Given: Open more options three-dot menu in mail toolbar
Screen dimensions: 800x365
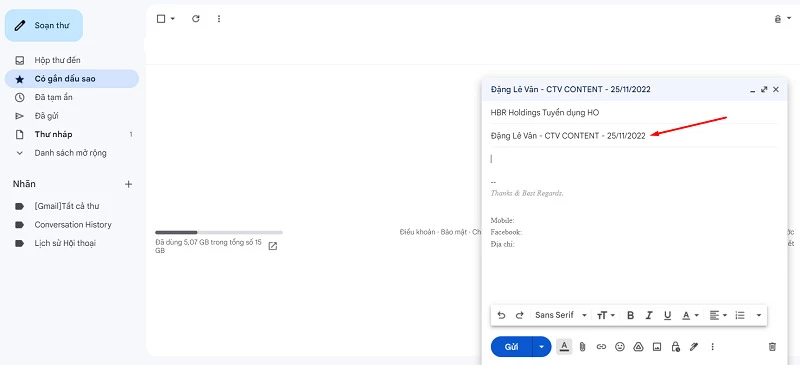Looking at the screenshot, I should click(219, 19).
